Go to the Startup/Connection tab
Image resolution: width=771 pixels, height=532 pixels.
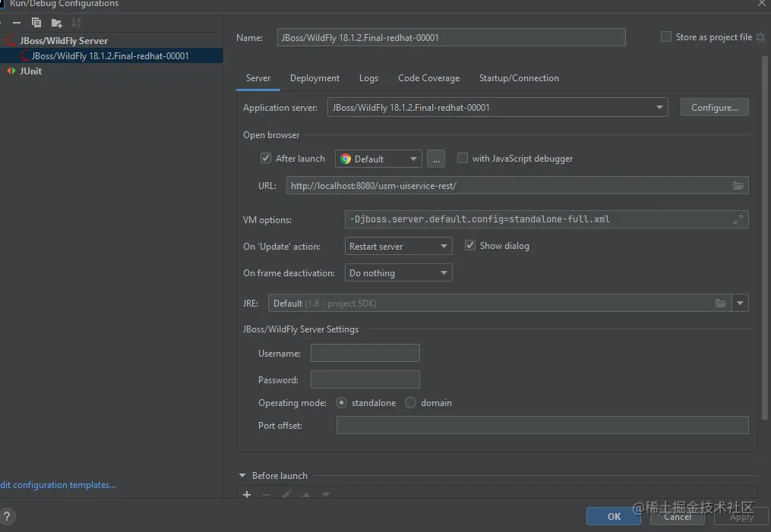click(519, 78)
